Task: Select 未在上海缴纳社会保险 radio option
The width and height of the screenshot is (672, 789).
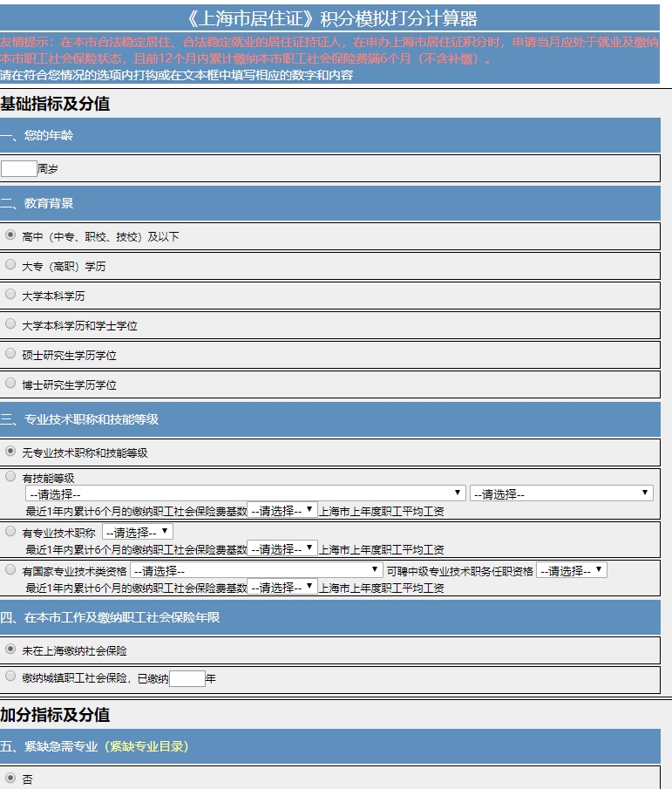Action: 10,650
